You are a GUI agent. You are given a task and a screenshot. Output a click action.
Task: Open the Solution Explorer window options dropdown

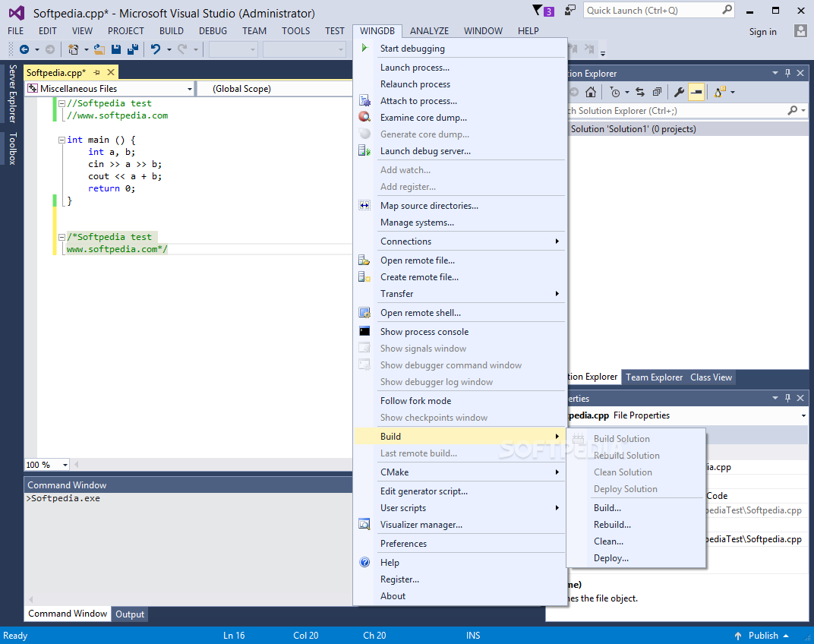tap(775, 73)
